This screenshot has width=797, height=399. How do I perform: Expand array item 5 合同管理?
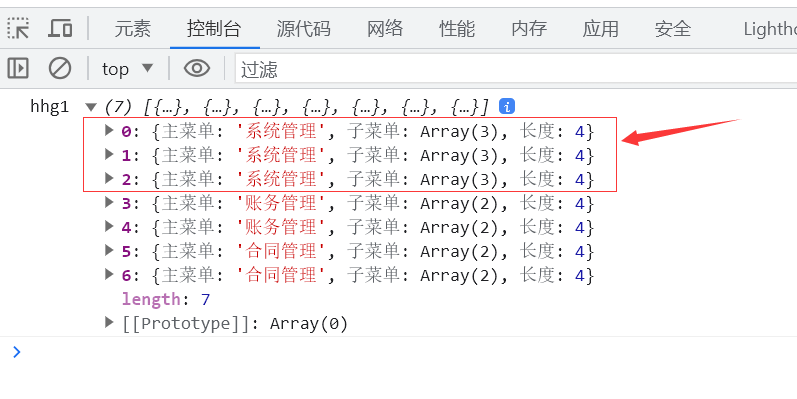[109, 250]
